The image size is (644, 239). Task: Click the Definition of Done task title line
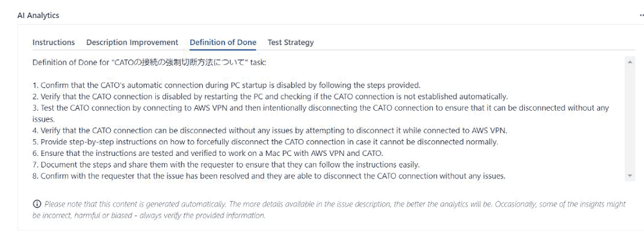(x=149, y=63)
